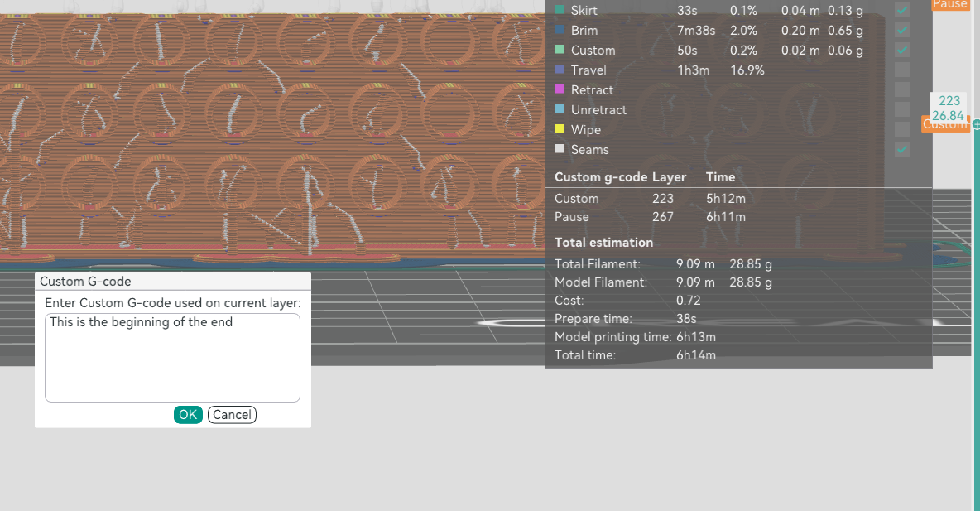Select the Pause marker on the layer slider

tap(949, 5)
